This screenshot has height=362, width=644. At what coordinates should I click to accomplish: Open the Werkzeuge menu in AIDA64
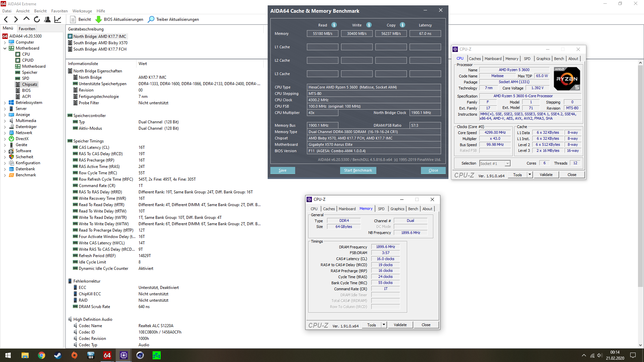click(x=82, y=11)
